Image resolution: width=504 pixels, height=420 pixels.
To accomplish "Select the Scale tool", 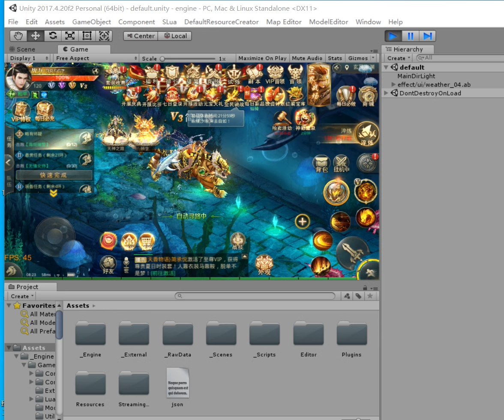I will [x=70, y=36].
